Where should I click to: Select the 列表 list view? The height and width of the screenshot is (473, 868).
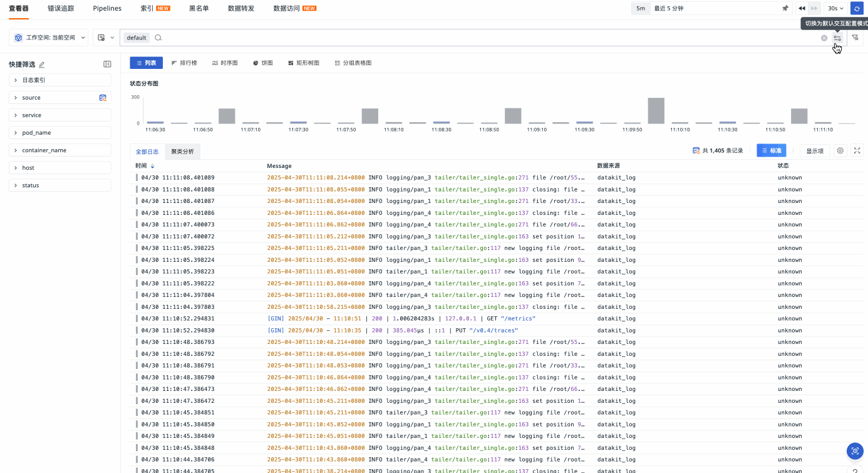[147, 63]
